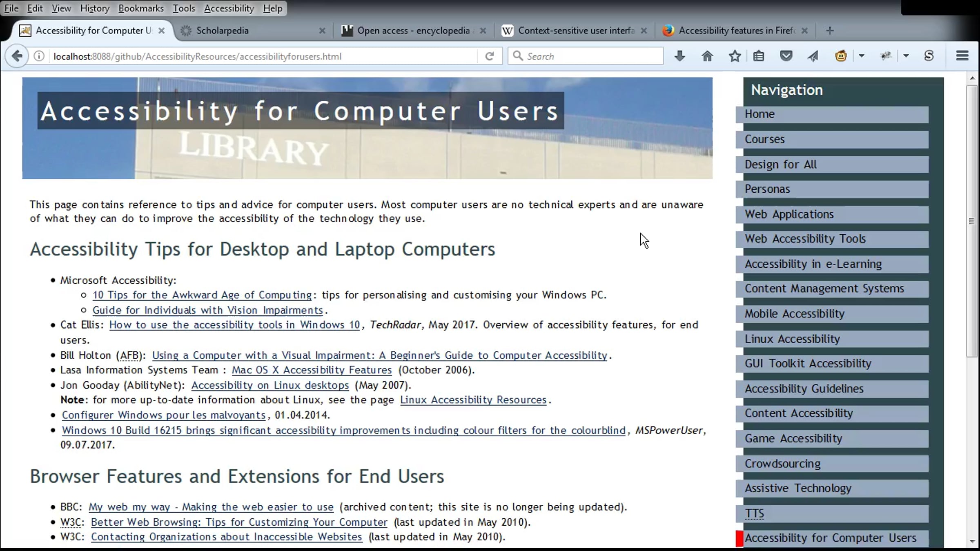This screenshot has height=551, width=980.
Task: Click the paper plane send icon
Action: pos(813,56)
